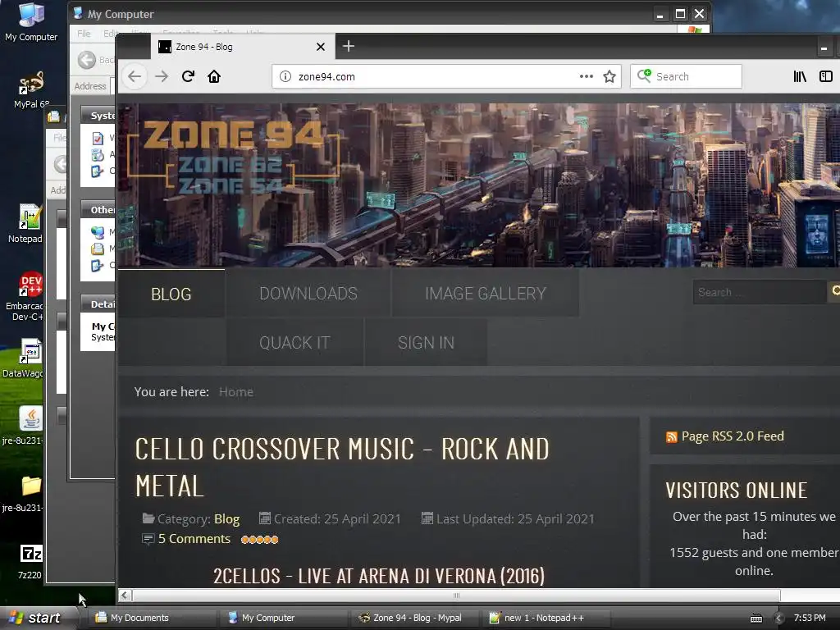
Task: Open a new browser tab
Action: [x=348, y=46]
